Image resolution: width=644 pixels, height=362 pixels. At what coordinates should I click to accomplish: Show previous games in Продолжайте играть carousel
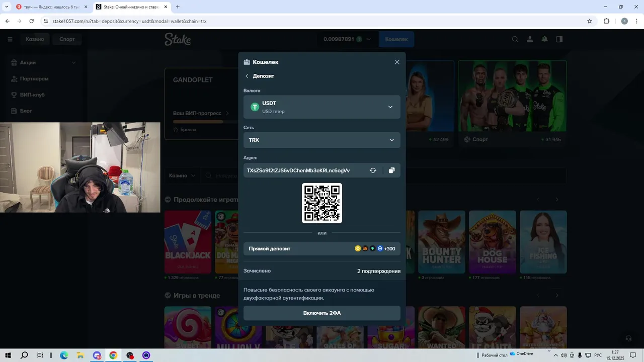[x=538, y=200]
